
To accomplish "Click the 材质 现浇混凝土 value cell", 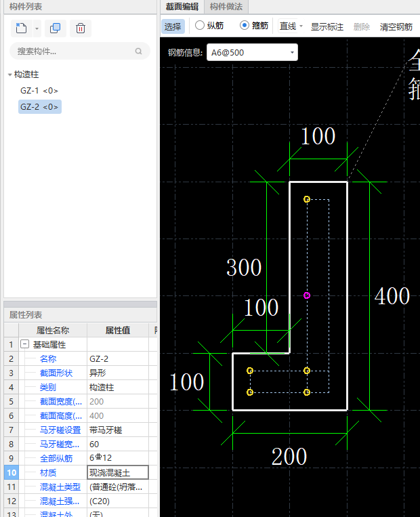I will 118,472.
